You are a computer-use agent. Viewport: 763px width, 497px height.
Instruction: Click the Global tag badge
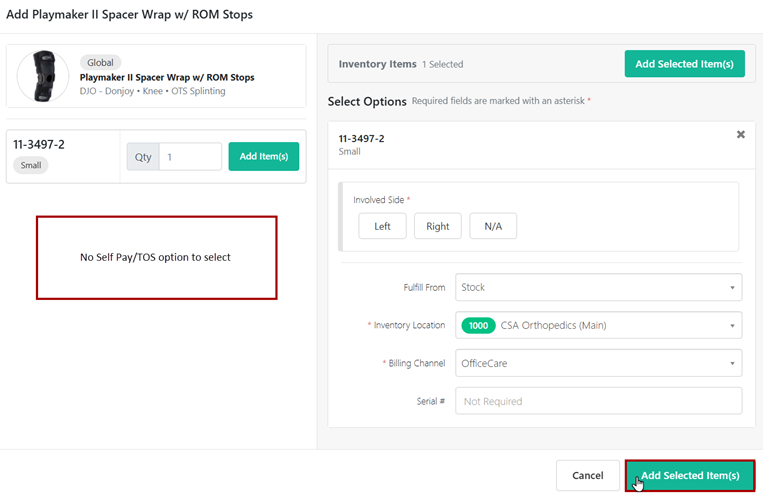pyautogui.click(x=100, y=62)
